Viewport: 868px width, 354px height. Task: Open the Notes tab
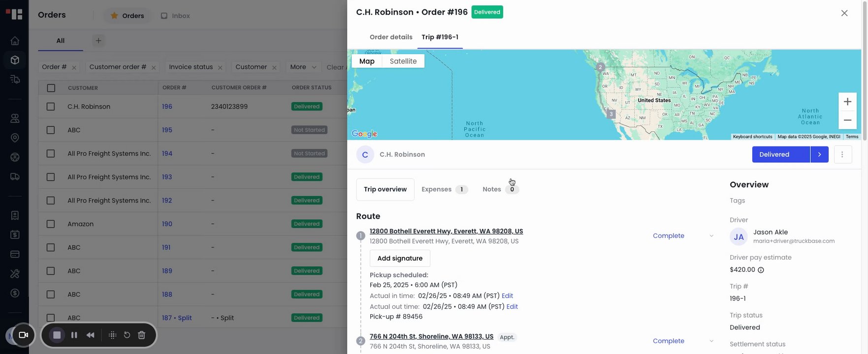coord(500,189)
